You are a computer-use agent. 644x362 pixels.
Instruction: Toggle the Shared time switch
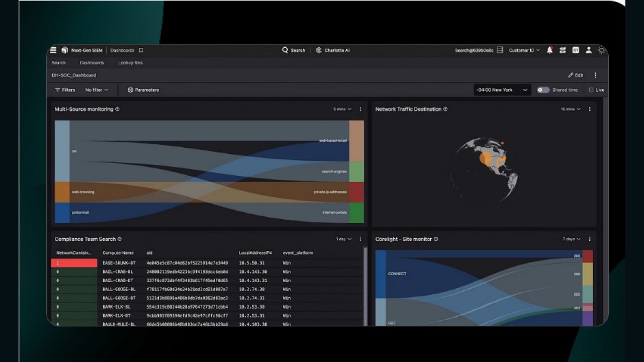click(543, 89)
